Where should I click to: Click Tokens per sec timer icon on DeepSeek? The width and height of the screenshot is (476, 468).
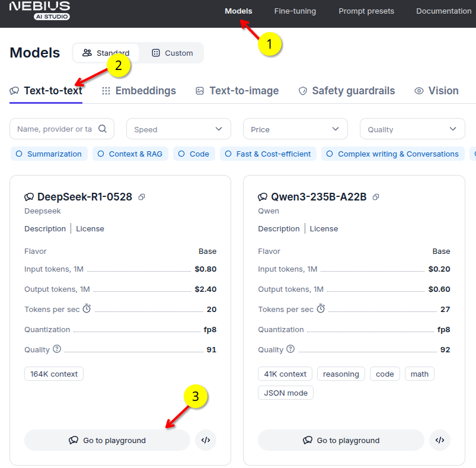[87, 308]
